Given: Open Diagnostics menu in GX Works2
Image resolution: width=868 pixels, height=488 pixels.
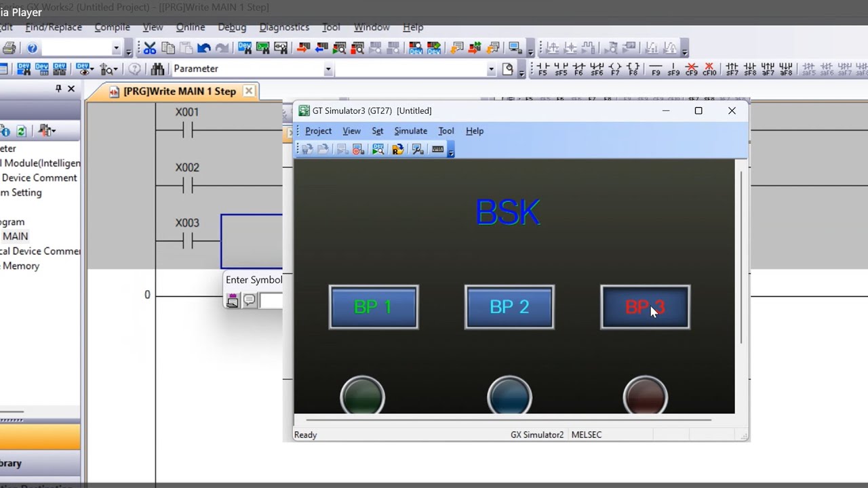Looking at the screenshot, I should pyautogui.click(x=284, y=27).
